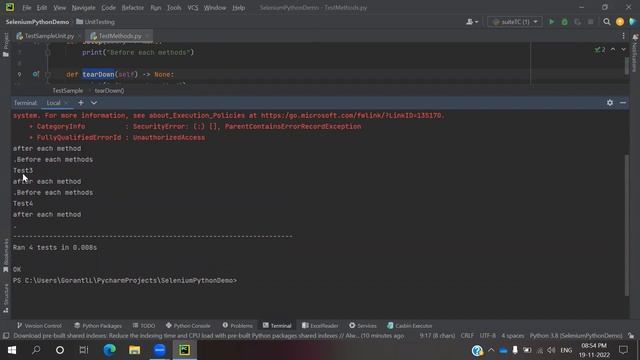Run with coverage icon in toolbar
The height and width of the screenshot is (360, 640).
578,22
